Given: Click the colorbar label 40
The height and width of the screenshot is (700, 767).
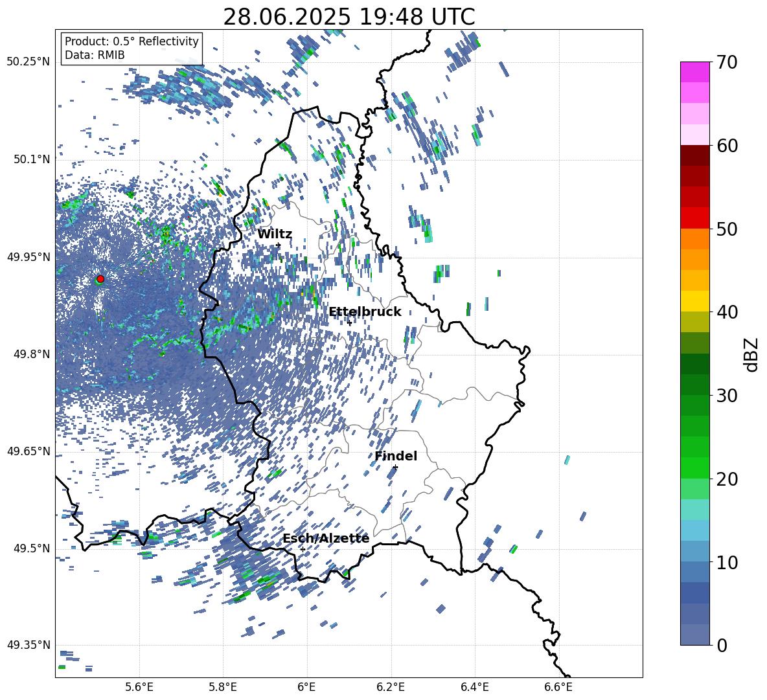Looking at the screenshot, I should (x=727, y=312).
